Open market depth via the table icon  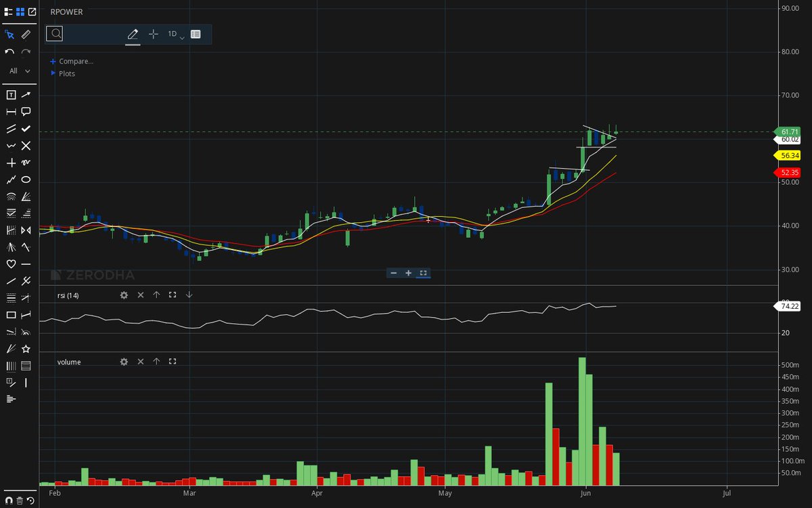(196, 33)
